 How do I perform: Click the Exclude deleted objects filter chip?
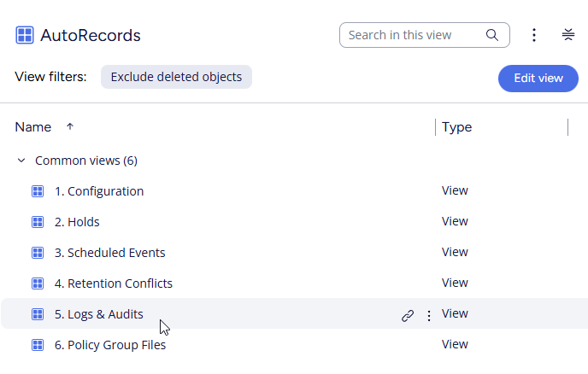pos(176,77)
